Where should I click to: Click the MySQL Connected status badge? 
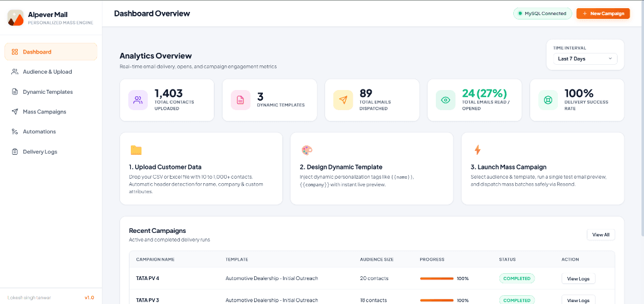coord(543,14)
